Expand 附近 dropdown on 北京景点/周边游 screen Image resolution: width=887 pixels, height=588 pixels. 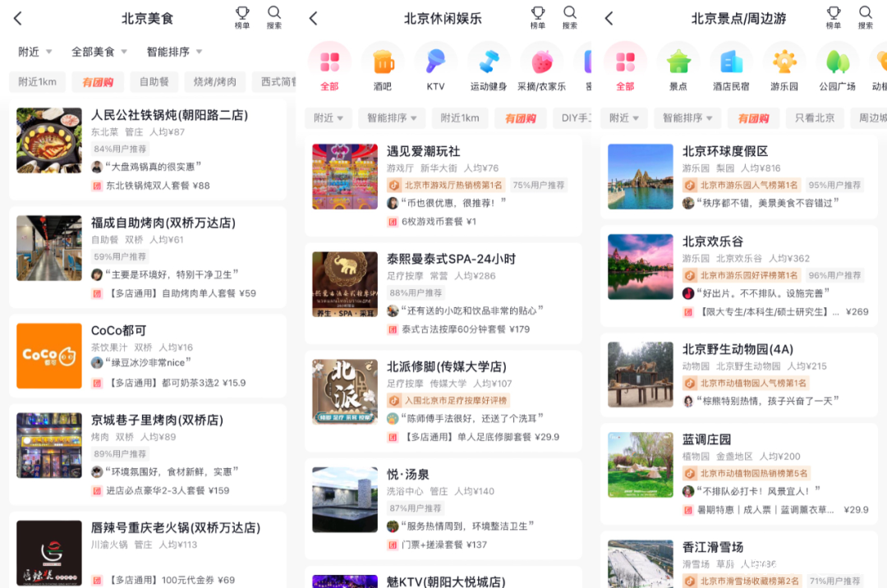(x=624, y=118)
